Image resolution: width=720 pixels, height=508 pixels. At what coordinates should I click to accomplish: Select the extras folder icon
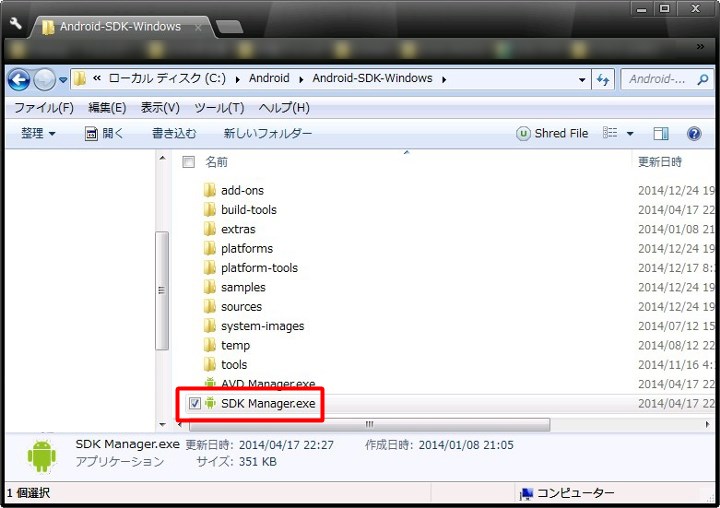209,229
